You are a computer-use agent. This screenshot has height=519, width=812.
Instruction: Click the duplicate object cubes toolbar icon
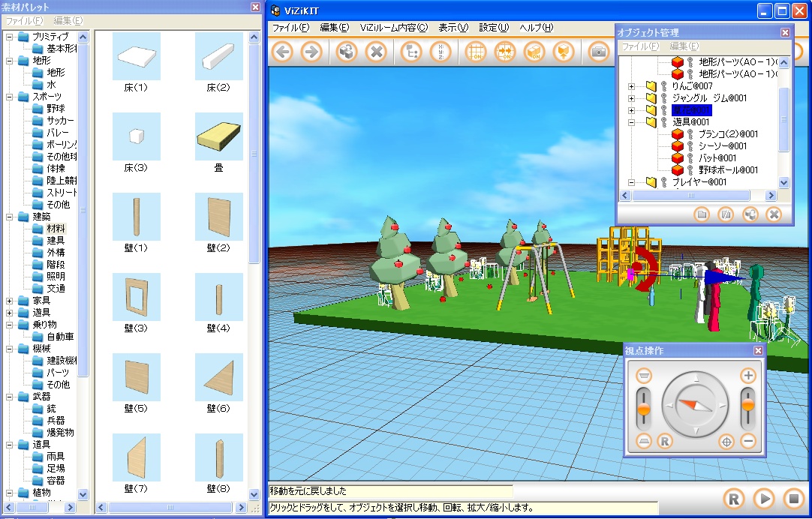coord(346,52)
